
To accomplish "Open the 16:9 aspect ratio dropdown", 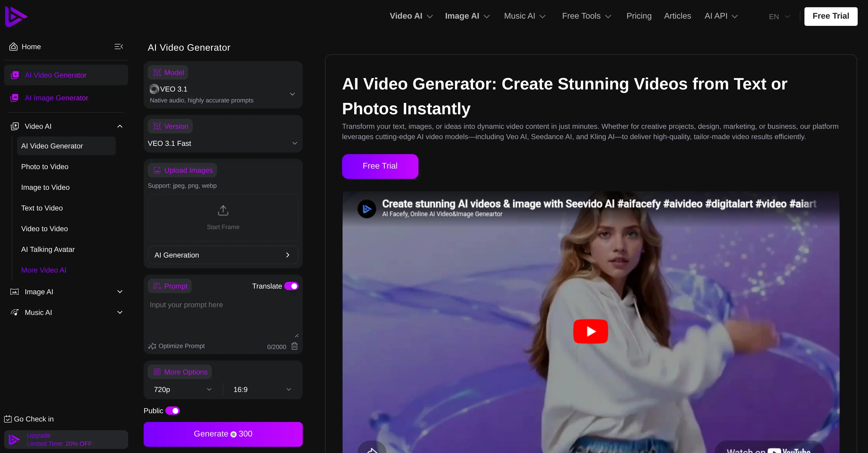I will click(262, 389).
